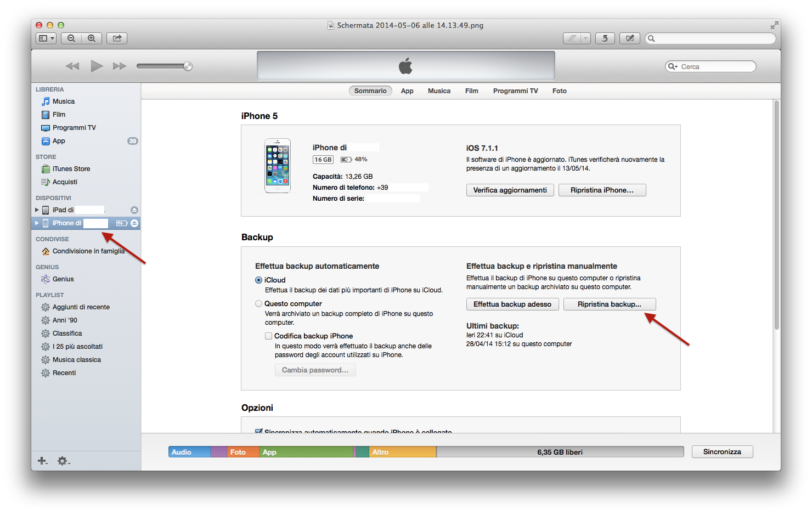
Task: Eject the selected iPhone device
Action: 134,223
